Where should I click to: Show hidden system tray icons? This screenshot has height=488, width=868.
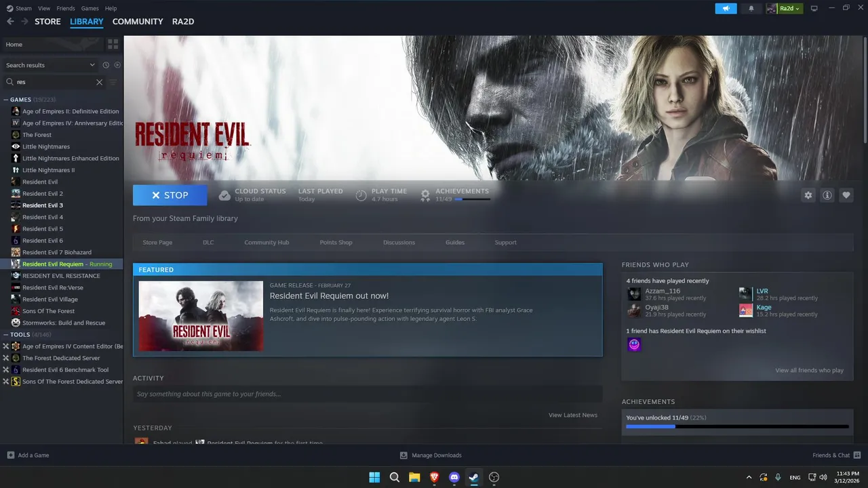tap(749, 477)
